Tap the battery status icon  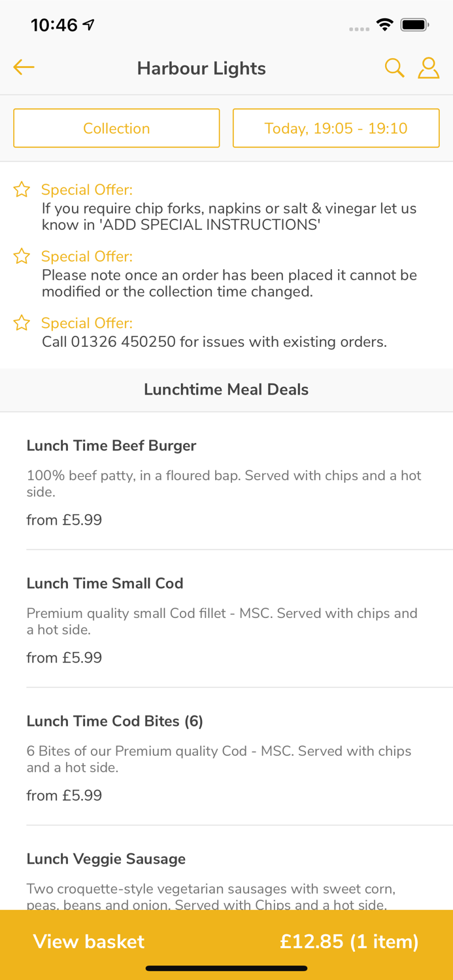(x=414, y=25)
